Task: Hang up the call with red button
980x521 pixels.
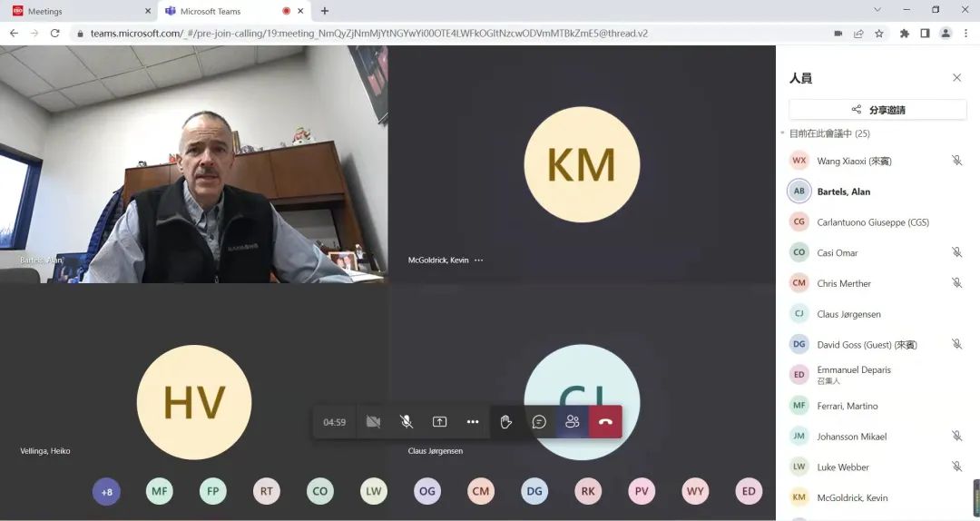Action: [x=605, y=422]
